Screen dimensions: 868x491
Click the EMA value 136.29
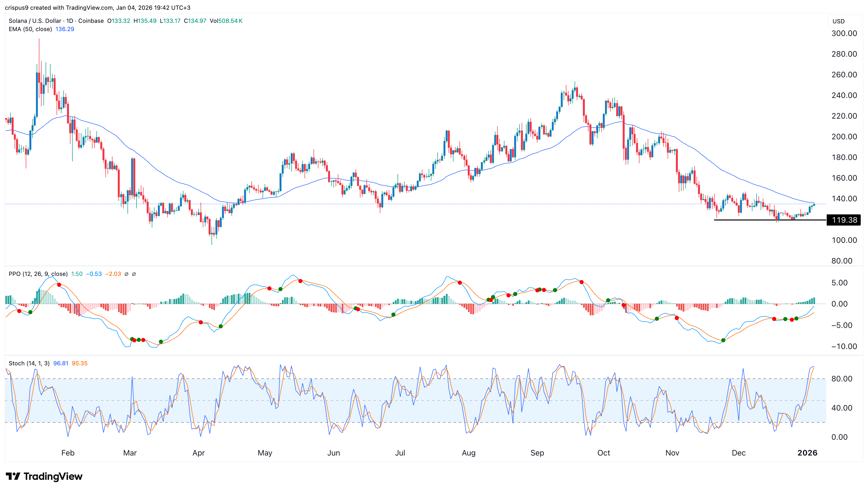point(65,29)
